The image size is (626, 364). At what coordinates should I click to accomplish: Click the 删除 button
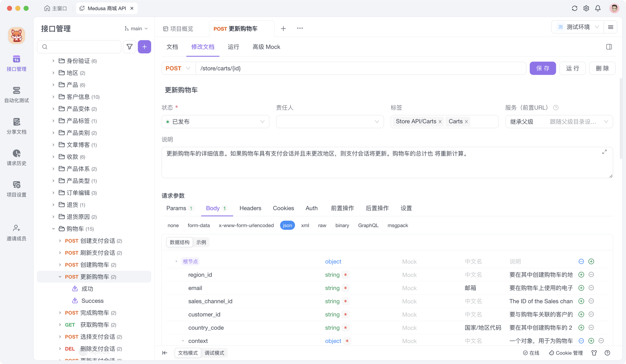pyautogui.click(x=602, y=68)
